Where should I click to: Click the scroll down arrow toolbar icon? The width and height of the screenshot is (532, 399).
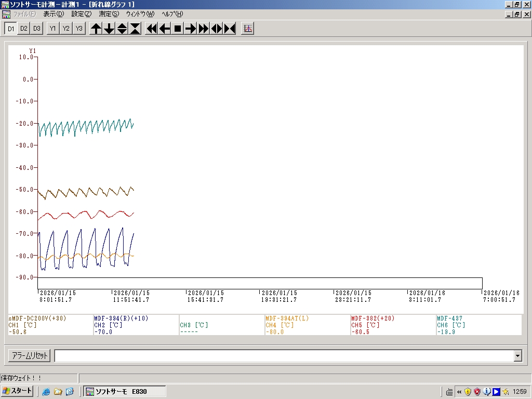(x=109, y=29)
